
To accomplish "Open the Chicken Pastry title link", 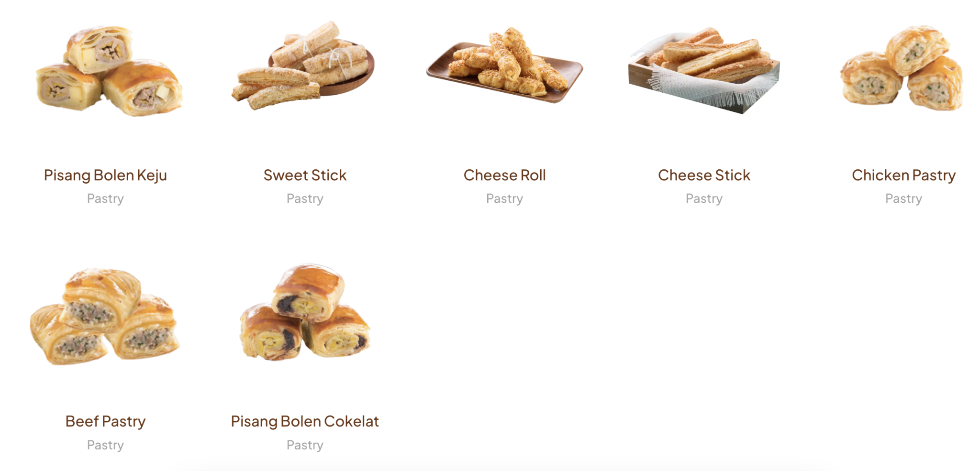I will coord(903,175).
